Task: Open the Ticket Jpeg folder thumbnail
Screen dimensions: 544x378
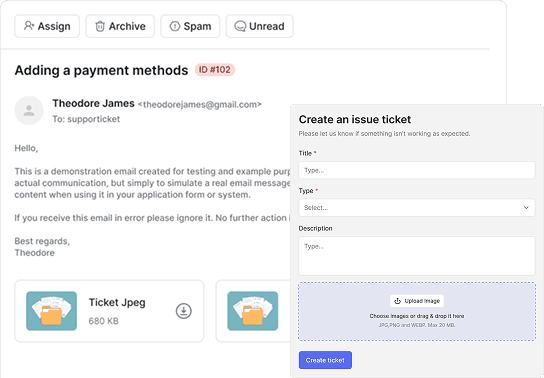Action: [51, 311]
